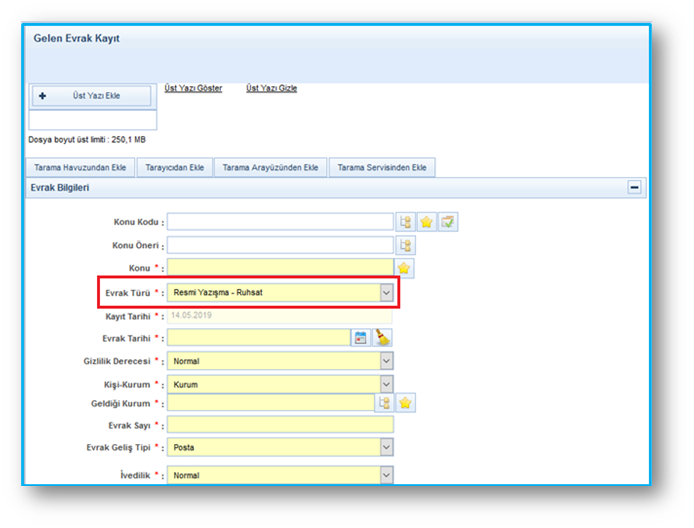The height and width of the screenshot is (528, 694).
Task: Click into the Evrak Sayı input field
Action: point(280,425)
